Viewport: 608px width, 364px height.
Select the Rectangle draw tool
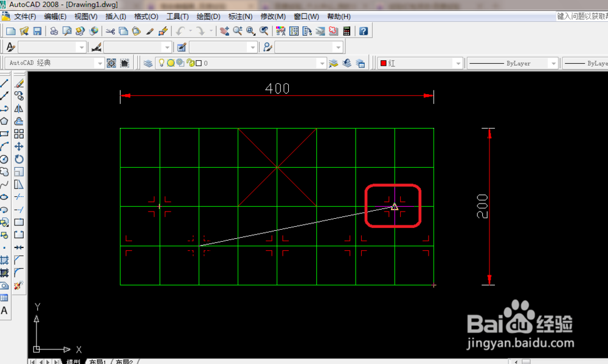(x=4, y=134)
